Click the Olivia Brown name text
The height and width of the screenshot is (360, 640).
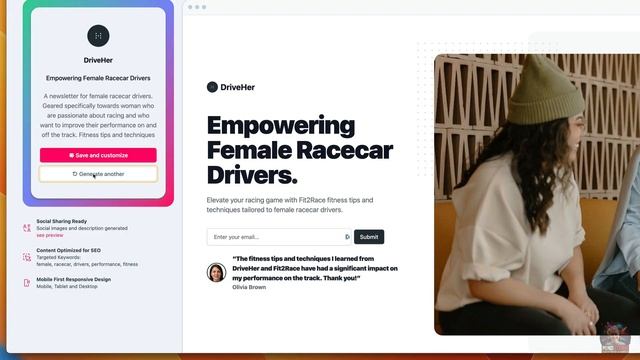coord(249,287)
